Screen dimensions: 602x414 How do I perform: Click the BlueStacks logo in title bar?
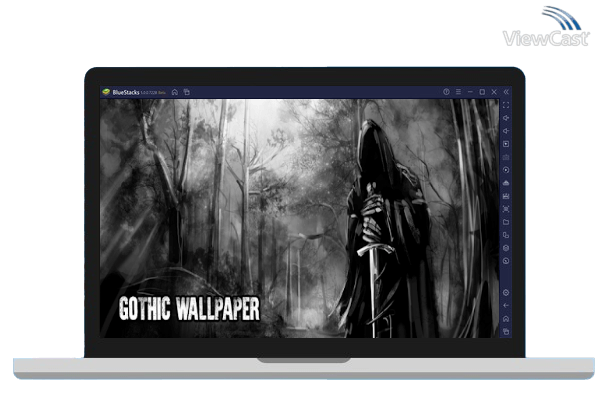[106, 92]
